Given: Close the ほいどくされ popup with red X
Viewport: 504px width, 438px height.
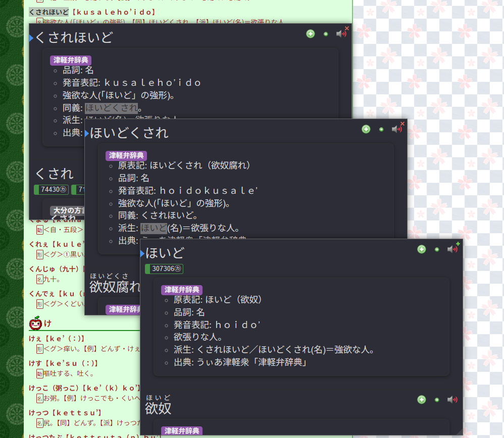Looking at the screenshot, I should click(402, 124).
